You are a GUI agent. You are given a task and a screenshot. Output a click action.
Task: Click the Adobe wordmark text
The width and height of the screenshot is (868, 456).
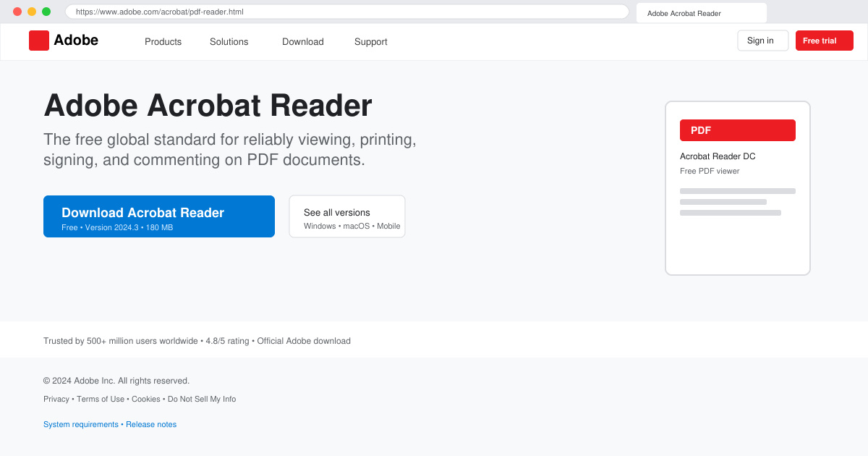(76, 41)
